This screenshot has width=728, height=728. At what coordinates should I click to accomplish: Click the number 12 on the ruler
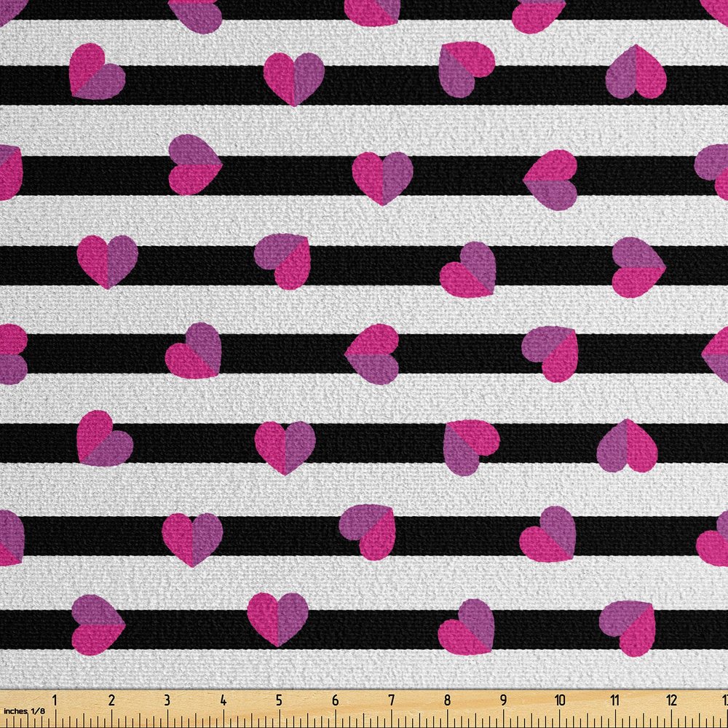671,700
